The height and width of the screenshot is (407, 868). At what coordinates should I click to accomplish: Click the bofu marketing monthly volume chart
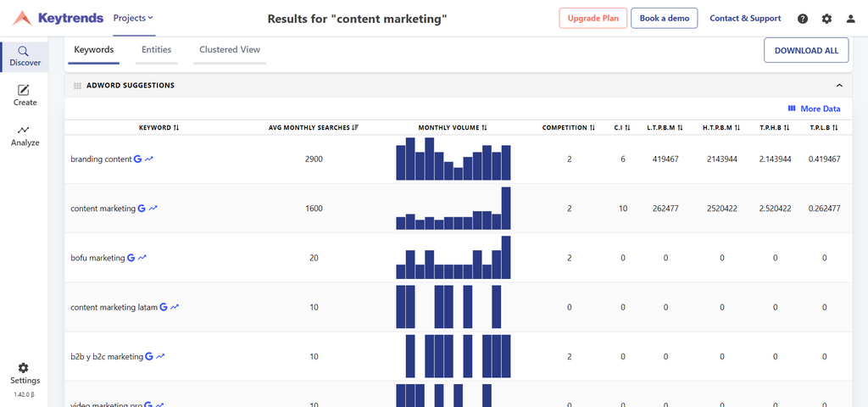click(x=453, y=258)
